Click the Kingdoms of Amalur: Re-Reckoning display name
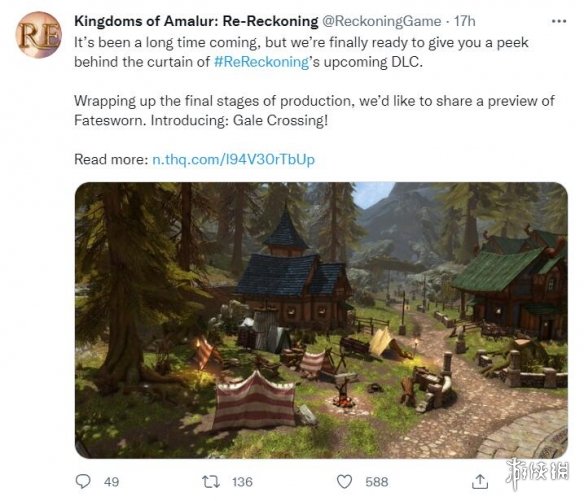Viewport: 584px width, 501px height. click(196, 21)
